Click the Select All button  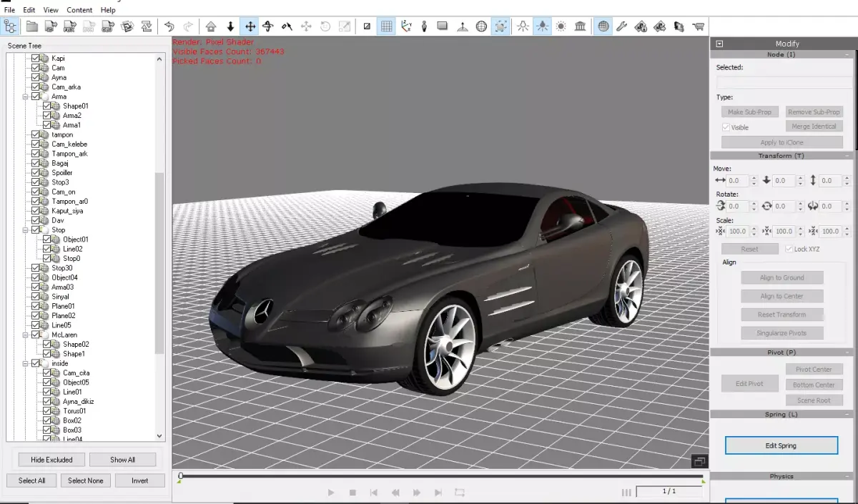coord(31,480)
